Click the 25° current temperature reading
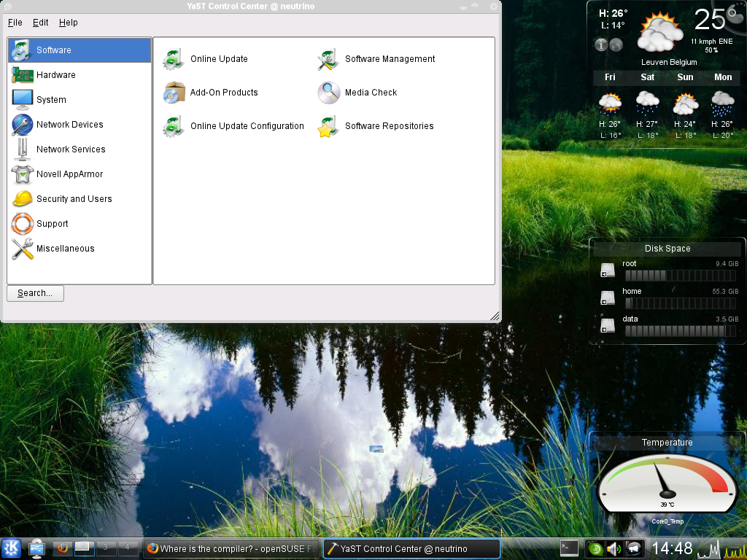This screenshot has height=560, width=747. pyautogui.click(x=715, y=19)
